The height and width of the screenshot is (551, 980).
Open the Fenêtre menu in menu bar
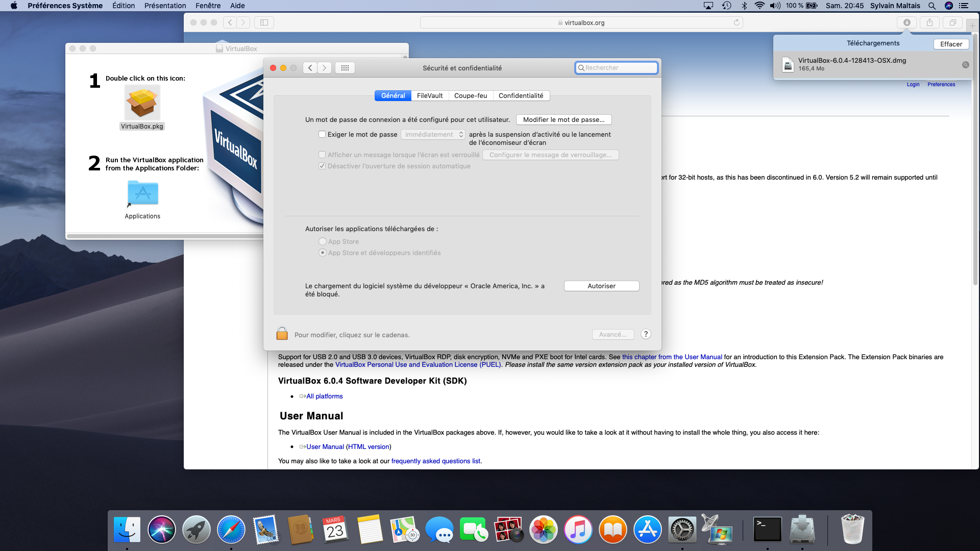click(208, 6)
